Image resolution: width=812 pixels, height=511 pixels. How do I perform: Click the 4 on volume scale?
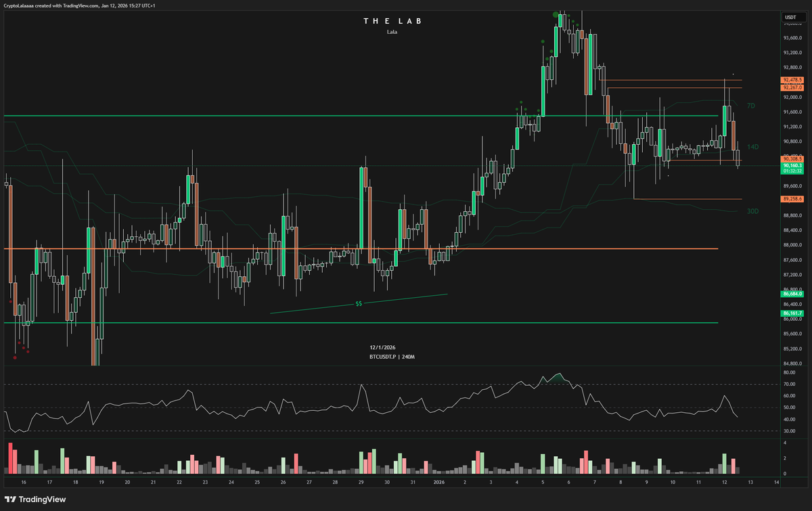pos(784,443)
